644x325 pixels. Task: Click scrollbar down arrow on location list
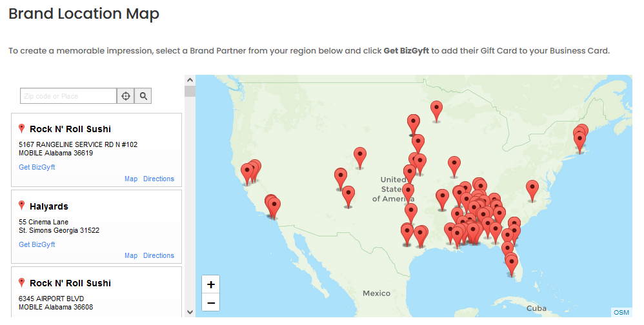point(190,312)
